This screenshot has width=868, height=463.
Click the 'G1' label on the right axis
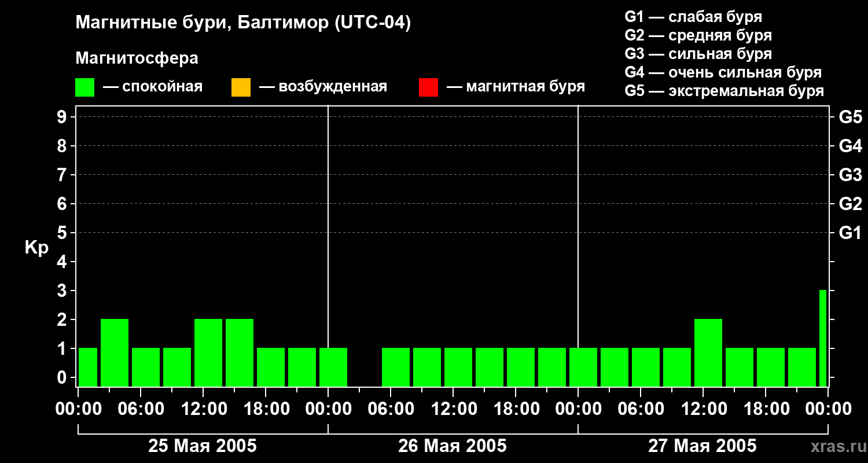pyautogui.click(x=850, y=233)
